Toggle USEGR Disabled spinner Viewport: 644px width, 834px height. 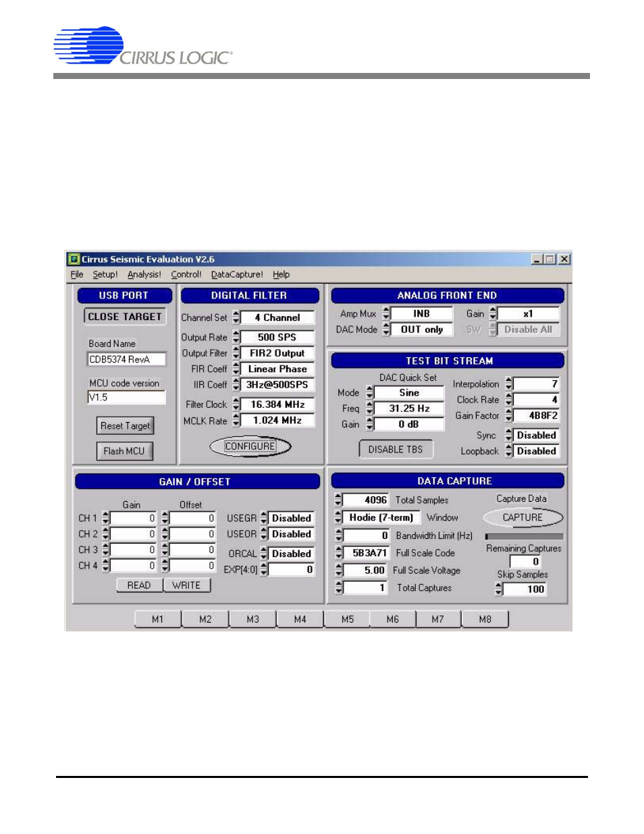click(264, 519)
